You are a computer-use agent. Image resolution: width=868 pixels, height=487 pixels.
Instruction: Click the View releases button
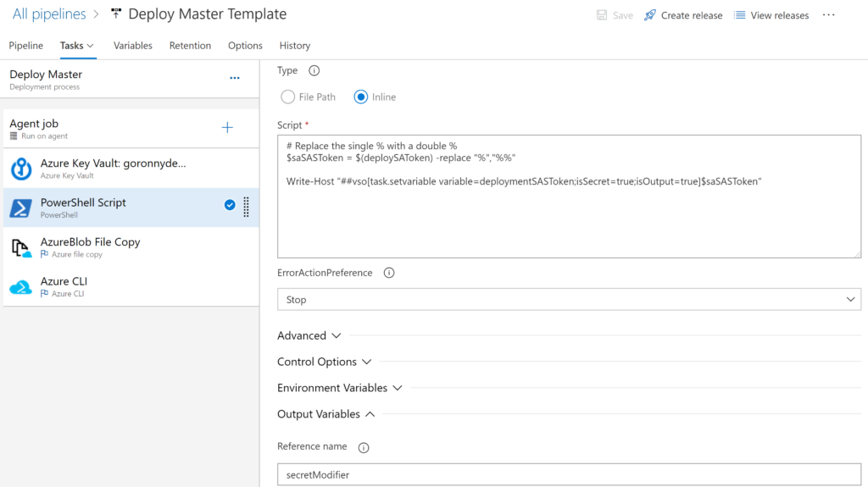pyautogui.click(x=771, y=15)
